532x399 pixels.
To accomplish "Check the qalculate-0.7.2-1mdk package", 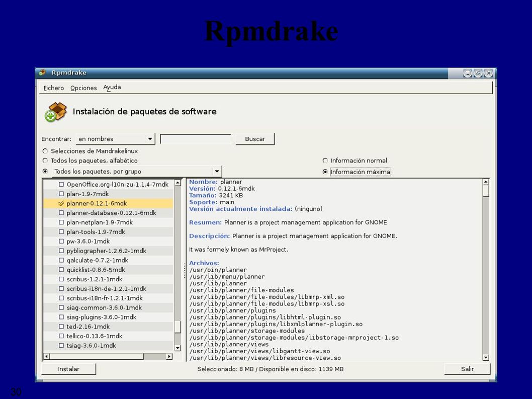I will (x=61, y=261).
